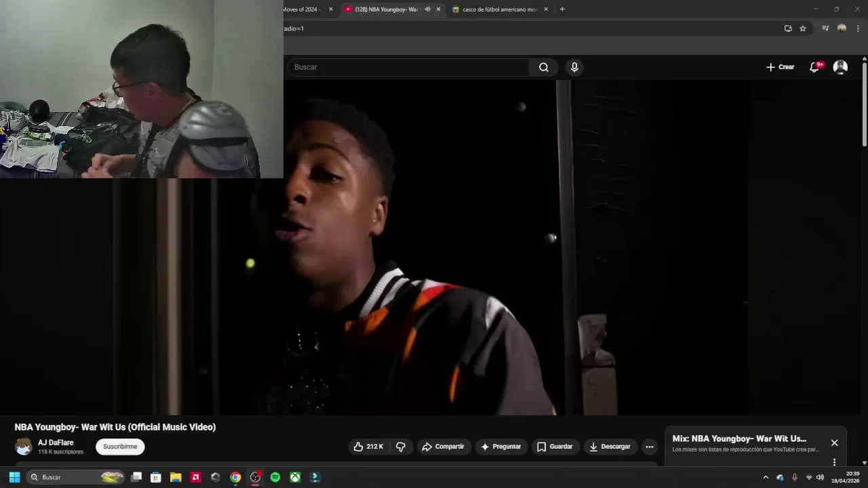Viewport: 868px width, 488px height.
Task: Dislike the video
Action: [401, 447]
